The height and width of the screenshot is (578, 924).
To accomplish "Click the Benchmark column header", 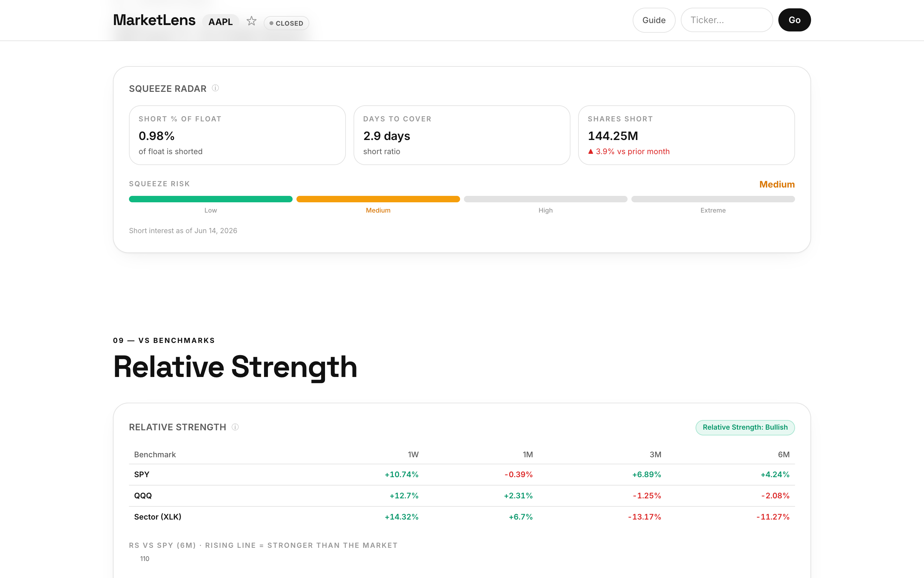I will (155, 454).
